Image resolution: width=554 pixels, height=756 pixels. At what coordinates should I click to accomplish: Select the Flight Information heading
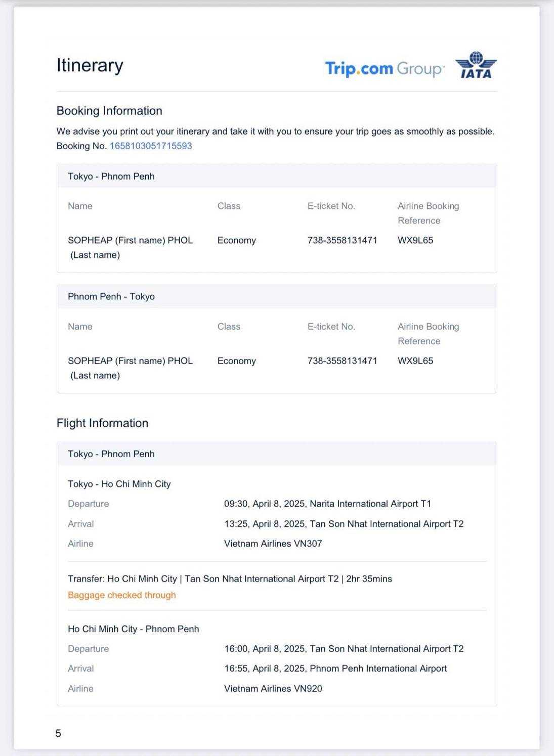[x=102, y=423]
